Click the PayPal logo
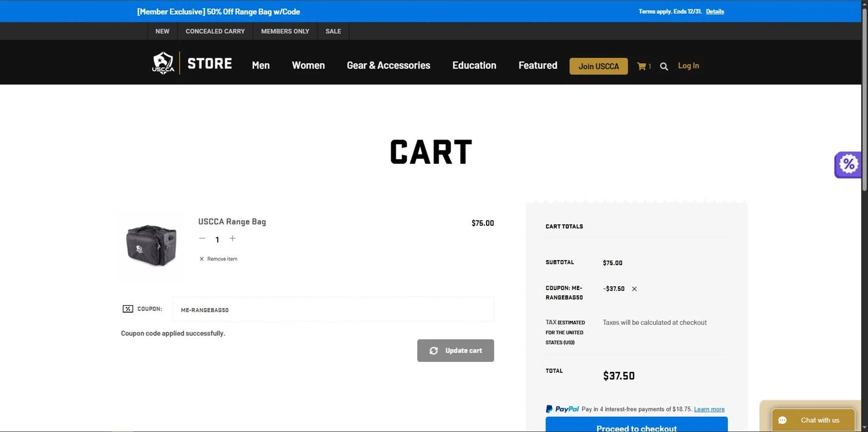Image resolution: width=868 pixels, height=432 pixels. (562, 409)
